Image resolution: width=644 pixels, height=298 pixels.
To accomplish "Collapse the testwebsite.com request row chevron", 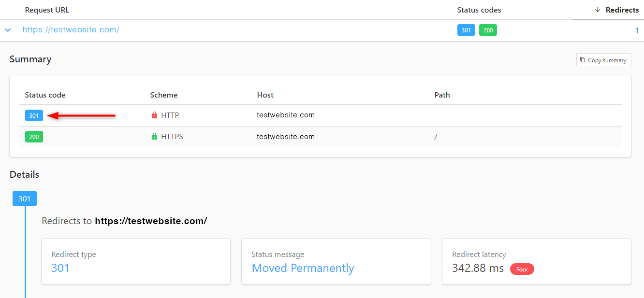I will tap(8, 30).
